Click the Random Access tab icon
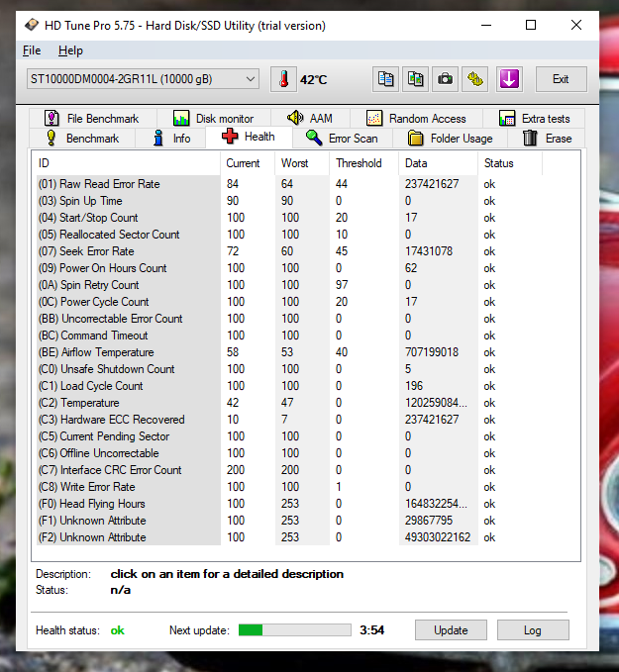This screenshot has height=672, width=619. click(374, 119)
